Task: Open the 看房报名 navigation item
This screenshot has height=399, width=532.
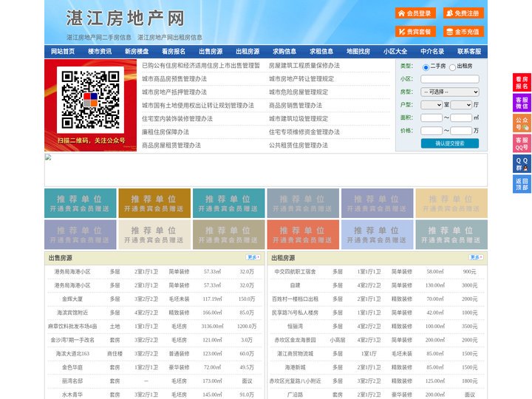Action: tap(174, 52)
